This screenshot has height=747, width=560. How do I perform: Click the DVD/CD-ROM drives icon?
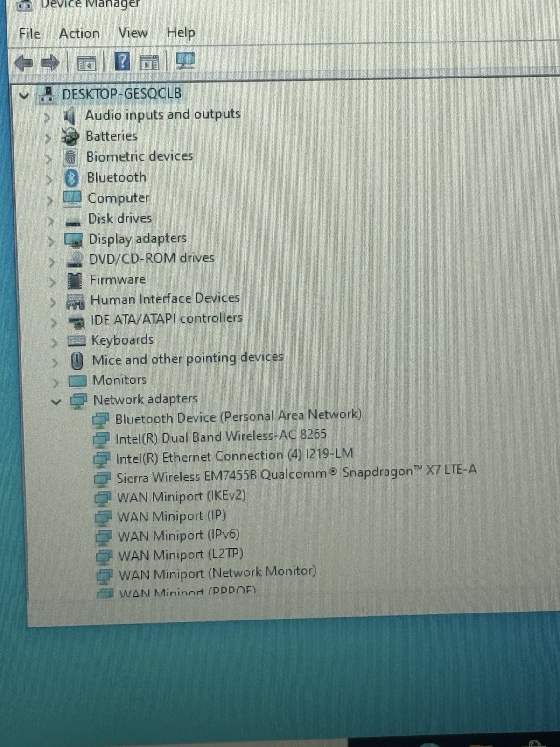pyautogui.click(x=75, y=261)
